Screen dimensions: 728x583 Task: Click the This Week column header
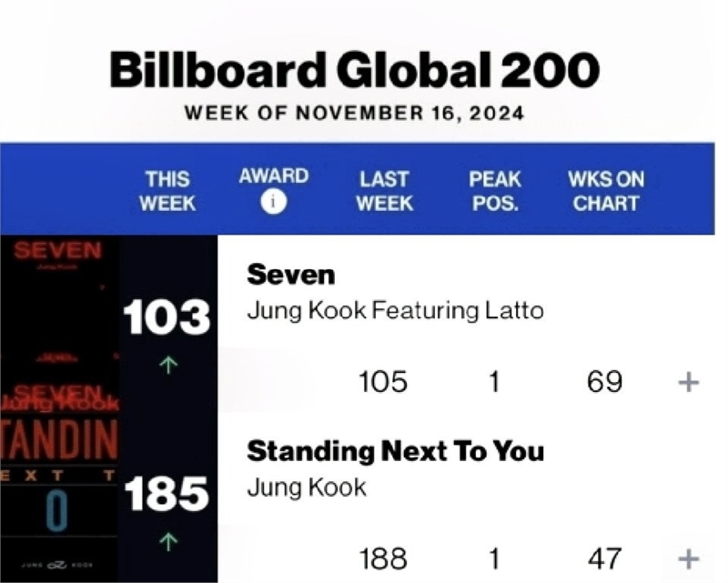click(167, 191)
